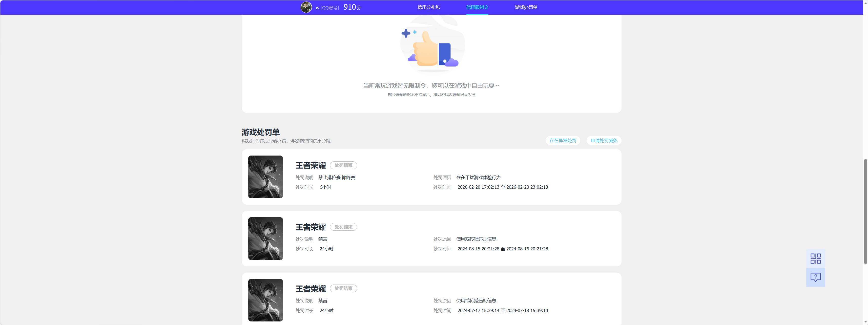The image size is (868, 325).
Task: Switch to the 游戏处罚单 tab
Action: [526, 7]
